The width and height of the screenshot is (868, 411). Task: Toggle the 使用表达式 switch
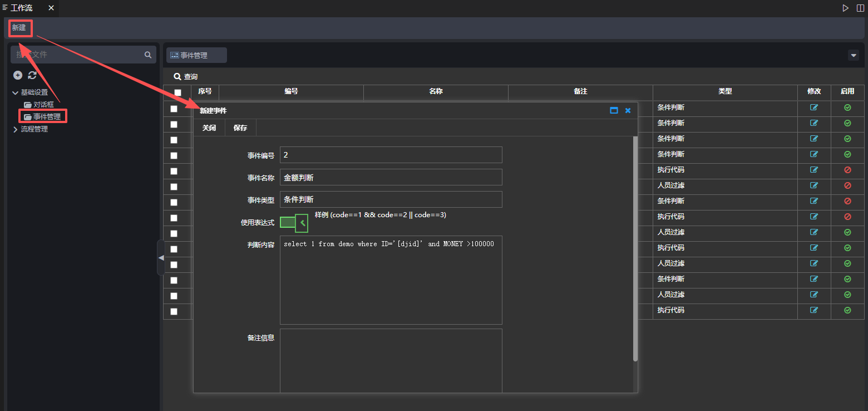click(294, 222)
